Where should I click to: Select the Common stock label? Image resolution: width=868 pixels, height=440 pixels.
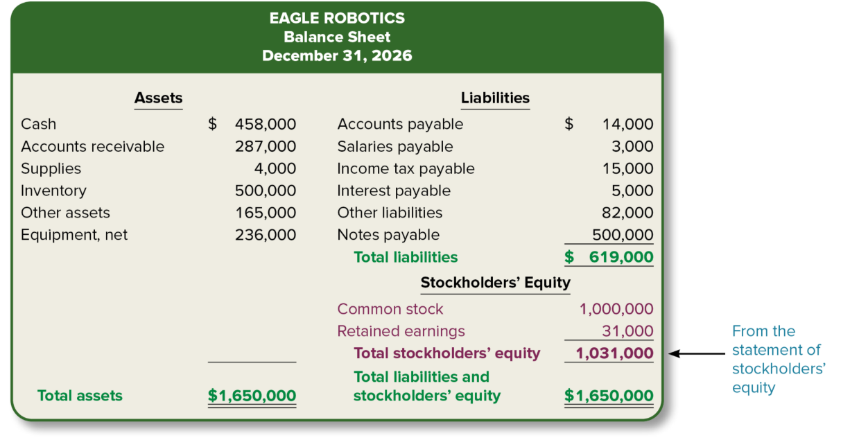[x=390, y=309]
